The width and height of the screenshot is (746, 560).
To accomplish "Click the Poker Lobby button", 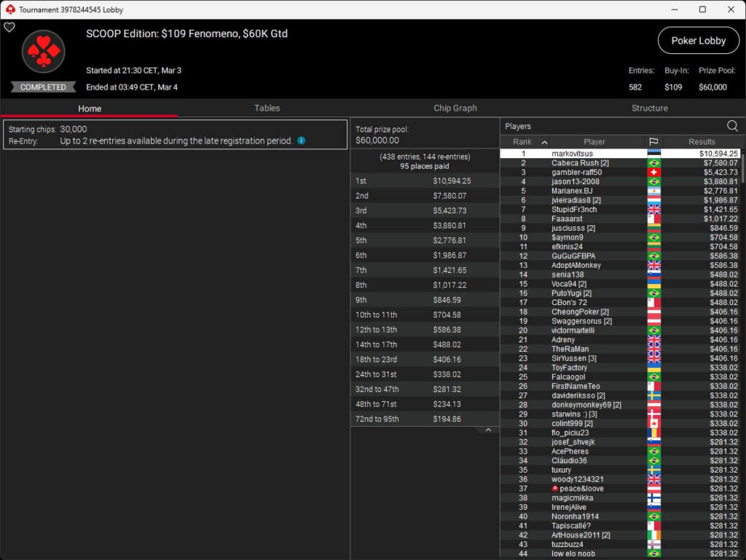I will click(x=698, y=41).
